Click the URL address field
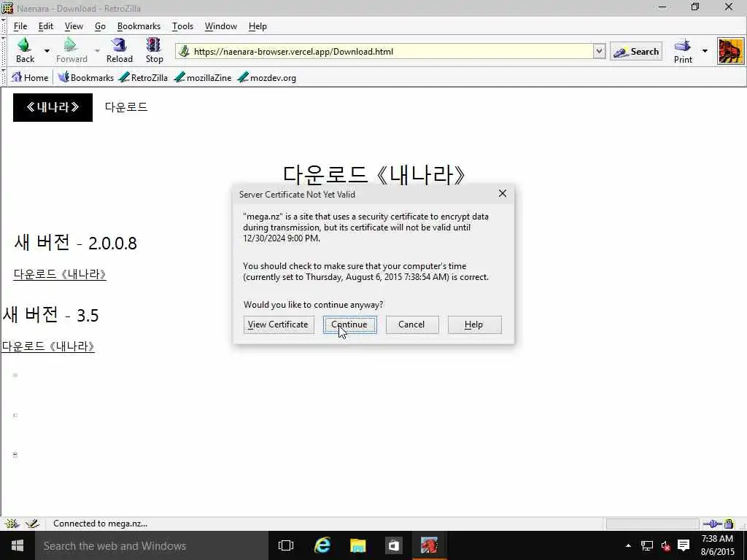The width and height of the screenshot is (747, 560). point(392,52)
